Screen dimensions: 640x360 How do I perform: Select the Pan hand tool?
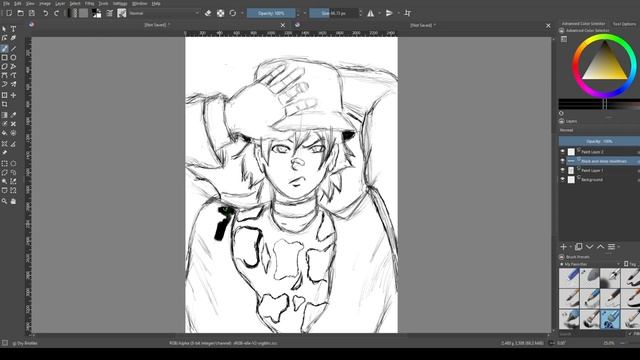click(x=13, y=201)
